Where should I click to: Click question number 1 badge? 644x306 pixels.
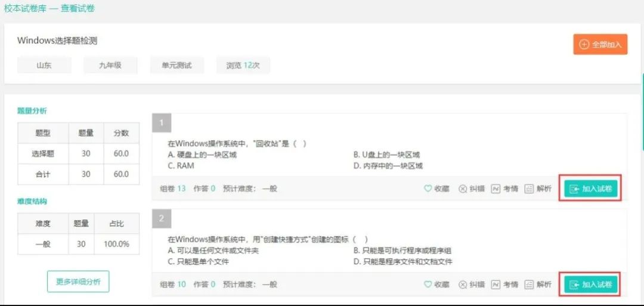[162, 123]
